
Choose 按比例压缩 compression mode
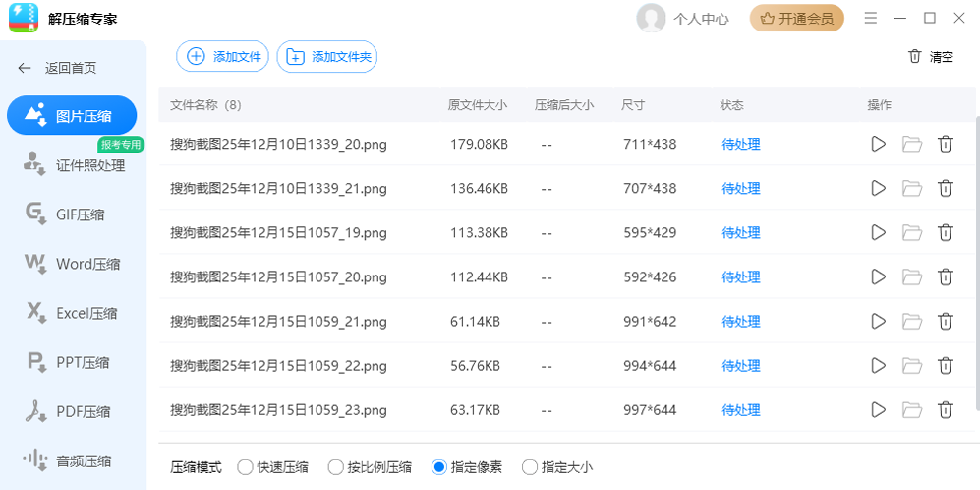coord(335,467)
